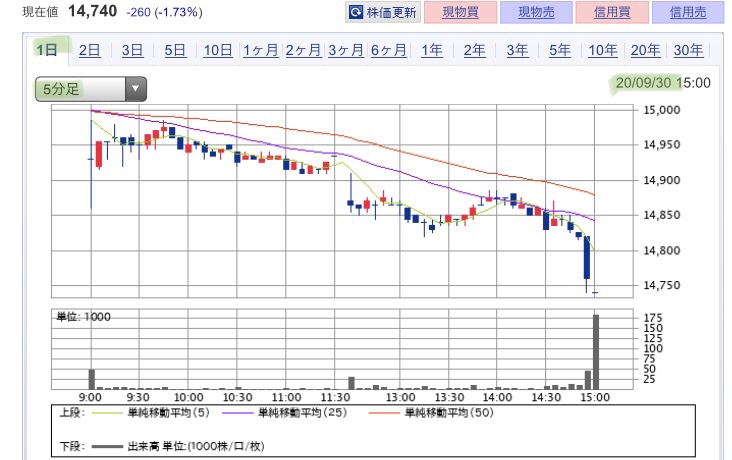
Task: Show the 6ヶ月 chart range
Action: pyautogui.click(x=389, y=50)
